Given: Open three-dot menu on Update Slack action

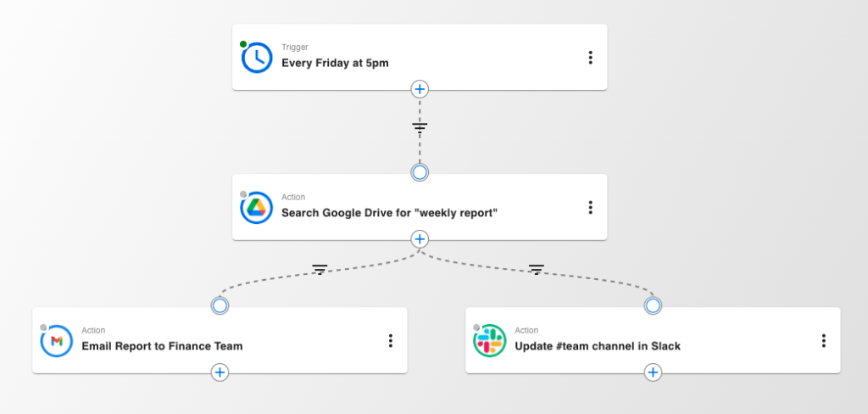Looking at the screenshot, I should pos(823,341).
